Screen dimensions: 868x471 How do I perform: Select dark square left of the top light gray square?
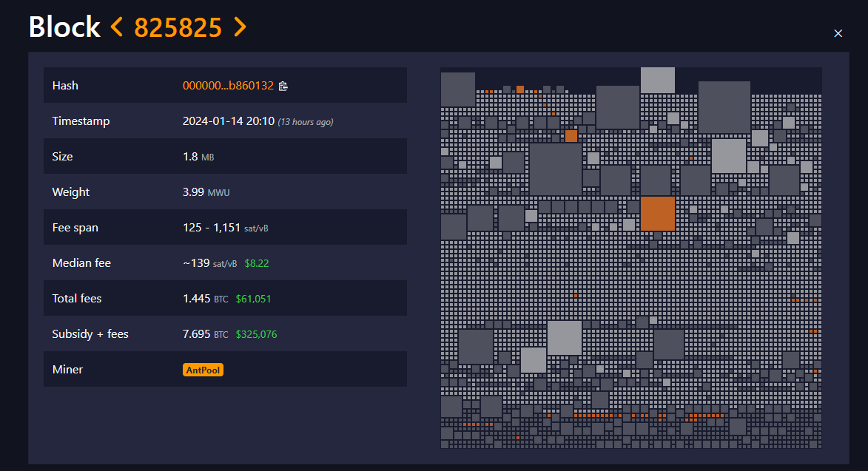[618, 107]
